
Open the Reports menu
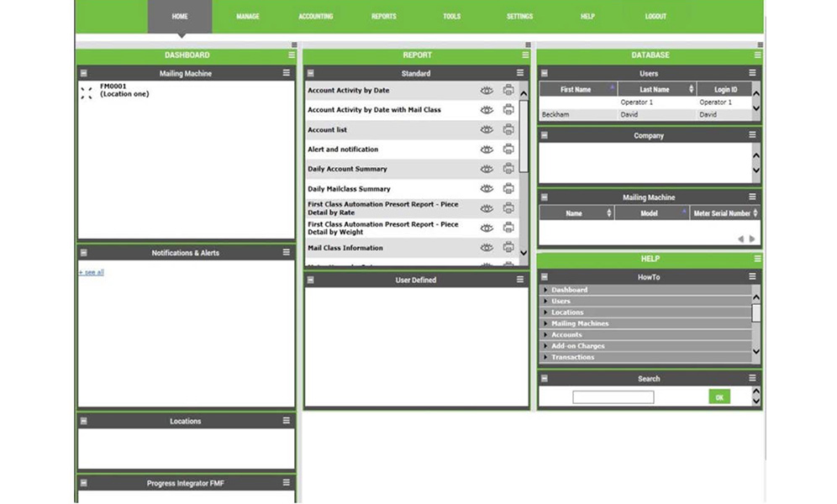tap(383, 17)
